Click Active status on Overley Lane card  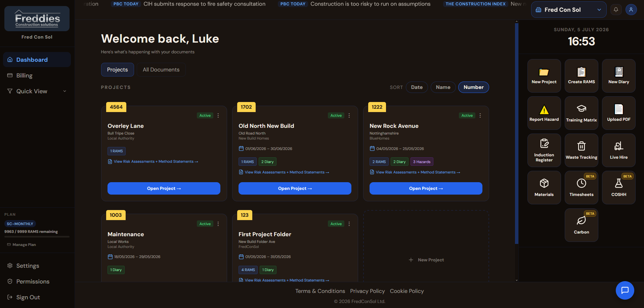[x=205, y=115]
